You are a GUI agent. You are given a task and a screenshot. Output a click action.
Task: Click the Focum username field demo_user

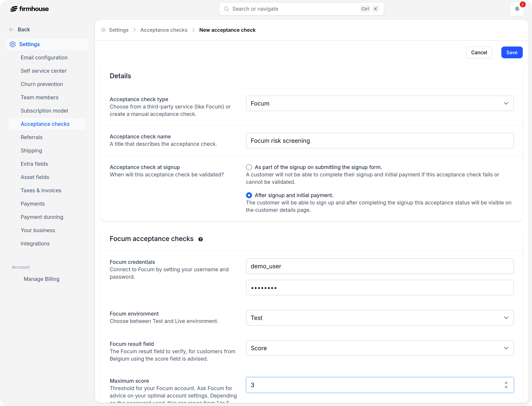pos(380,266)
